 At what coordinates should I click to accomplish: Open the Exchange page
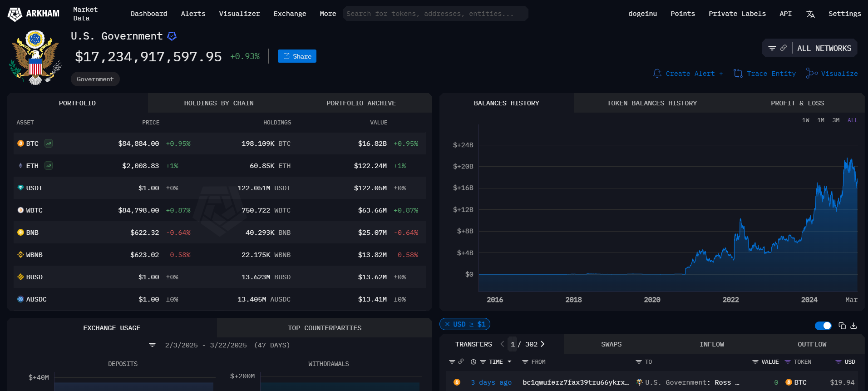coord(290,14)
